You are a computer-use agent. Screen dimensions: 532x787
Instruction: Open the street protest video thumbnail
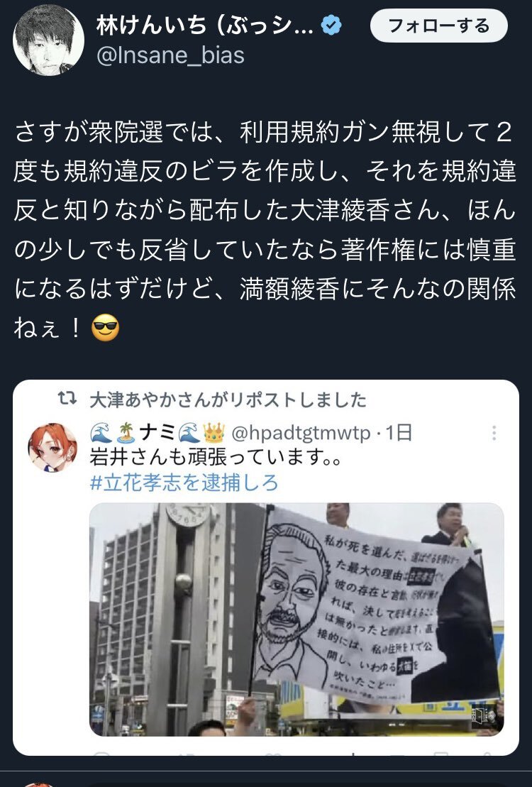[297, 620]
